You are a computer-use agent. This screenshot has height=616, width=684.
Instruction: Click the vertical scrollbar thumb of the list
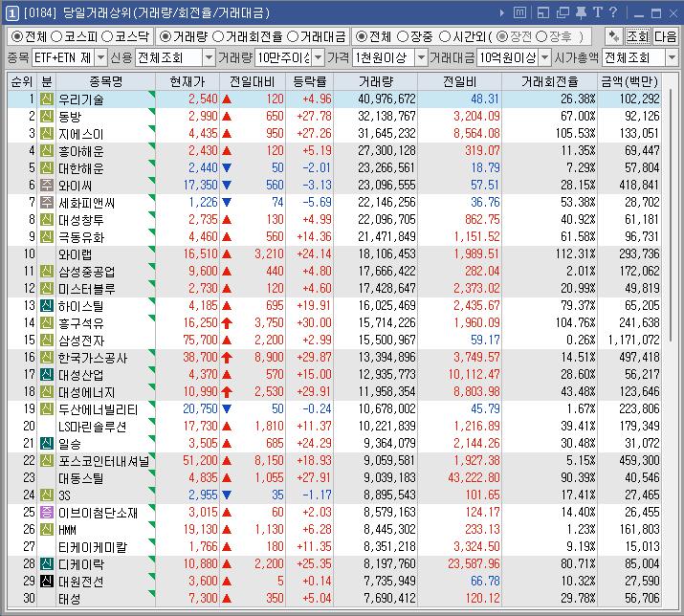(x=670, y=213)
